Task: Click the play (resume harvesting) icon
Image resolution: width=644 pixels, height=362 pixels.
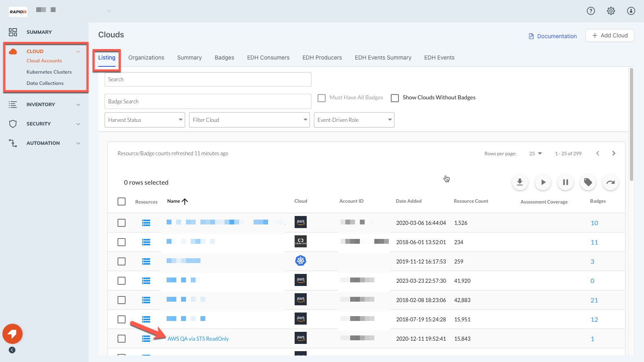Action: pyautogui.click(x=543, y=182)
